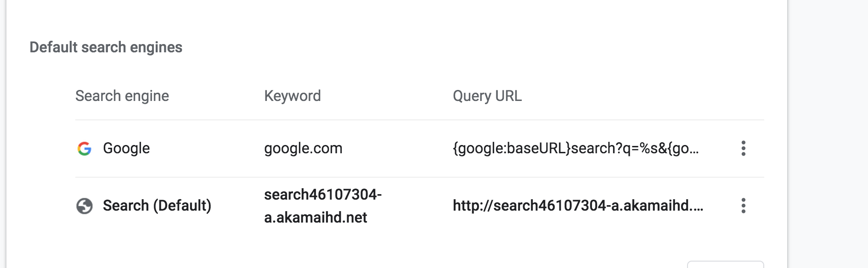
Task: Open more actions menu for Google
Action: (743, 148)
